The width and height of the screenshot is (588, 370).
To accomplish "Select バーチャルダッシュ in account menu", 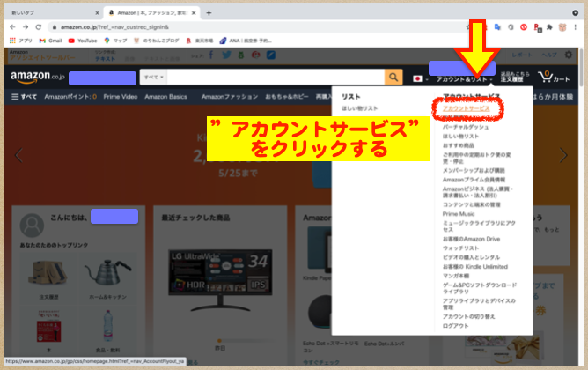I will pyautogui.click(x=466, y=127).
